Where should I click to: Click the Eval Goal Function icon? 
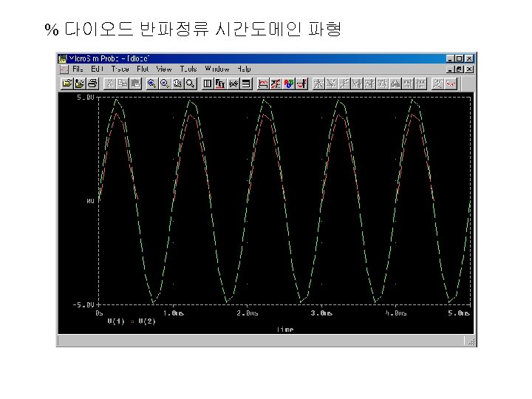coord(276,83)
